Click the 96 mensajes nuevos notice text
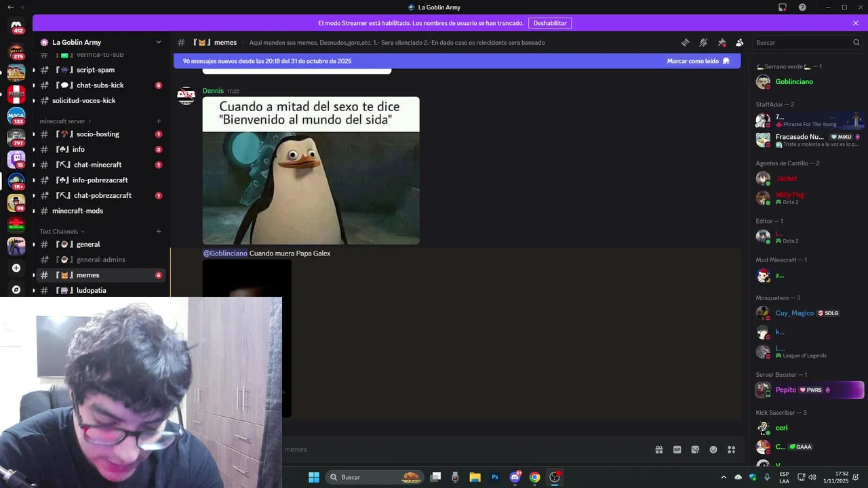Image resolution: width=868 pixels, height=488 pixels. (267, 61)
